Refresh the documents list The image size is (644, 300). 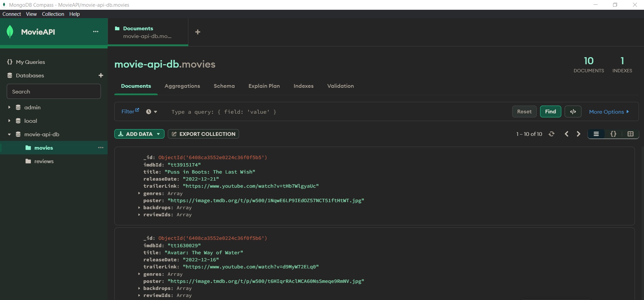(x=552, y=134)
